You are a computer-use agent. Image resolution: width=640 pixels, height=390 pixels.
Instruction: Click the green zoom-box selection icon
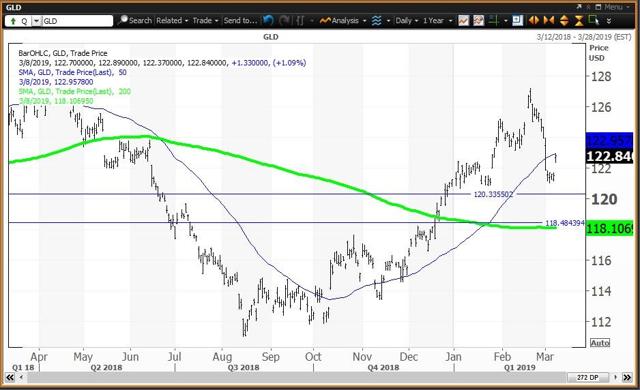coord(593,20)
